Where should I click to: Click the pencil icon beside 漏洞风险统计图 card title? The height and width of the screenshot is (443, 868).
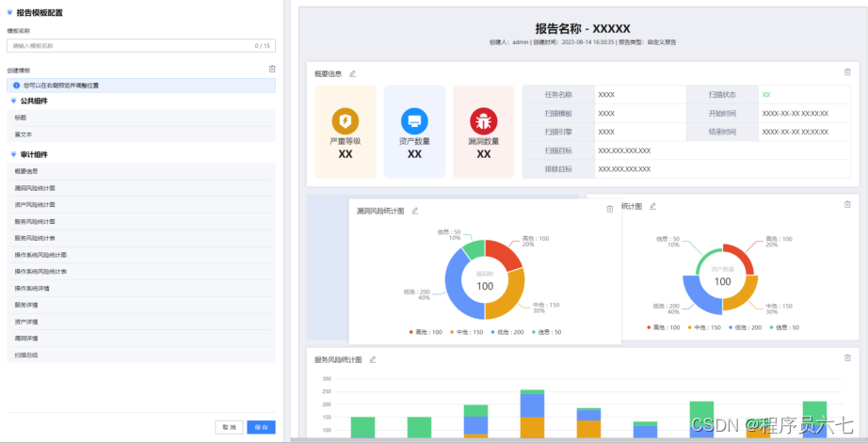[415, 211]
